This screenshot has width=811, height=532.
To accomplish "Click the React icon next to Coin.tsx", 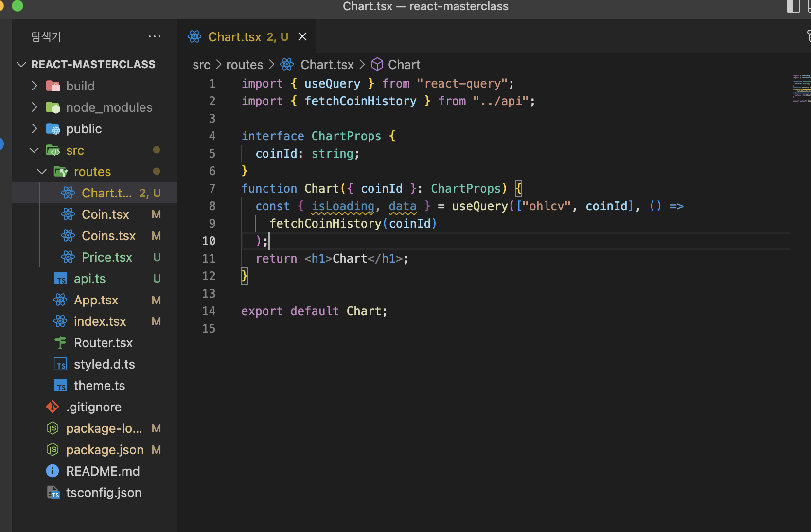I will [x=68, y=214].
